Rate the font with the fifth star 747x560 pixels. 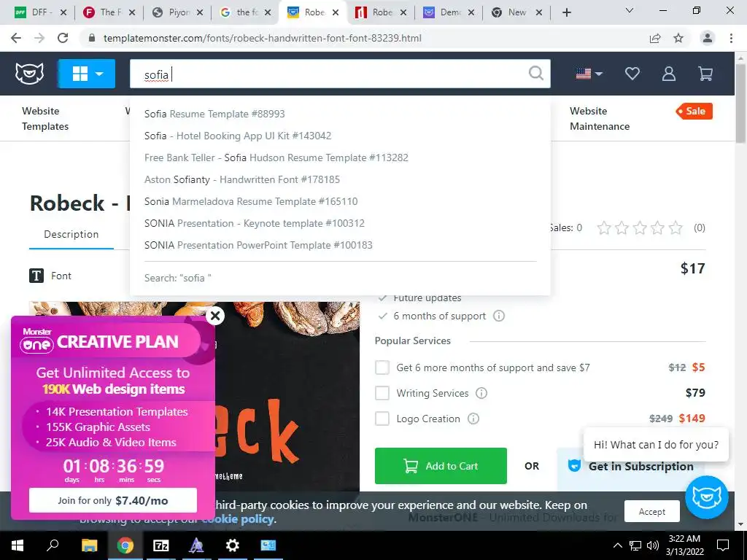pos(676,228)
